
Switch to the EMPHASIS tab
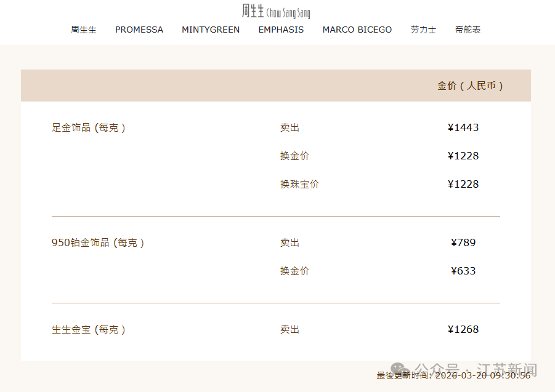281,30
